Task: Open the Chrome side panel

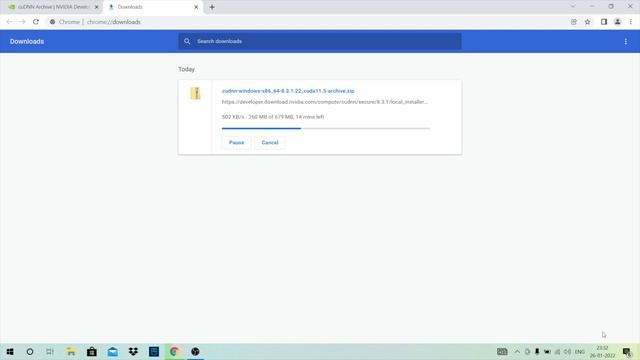Action: [x=604, y=22]
